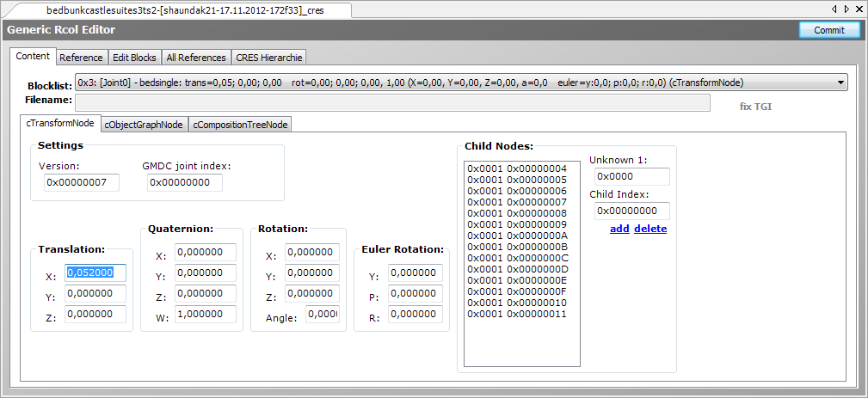Open the Blocklist dropdown
The image size is (868, 398).
click(839, 83)
